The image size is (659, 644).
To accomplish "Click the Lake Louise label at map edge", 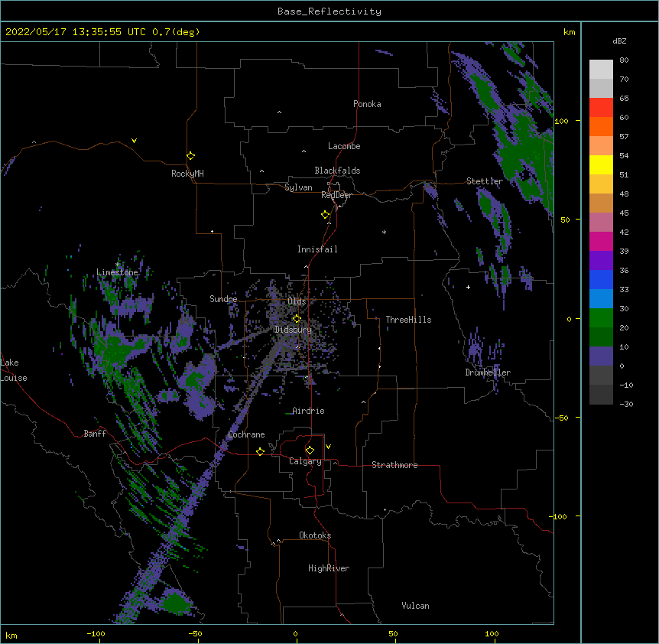I will [14, 370].
